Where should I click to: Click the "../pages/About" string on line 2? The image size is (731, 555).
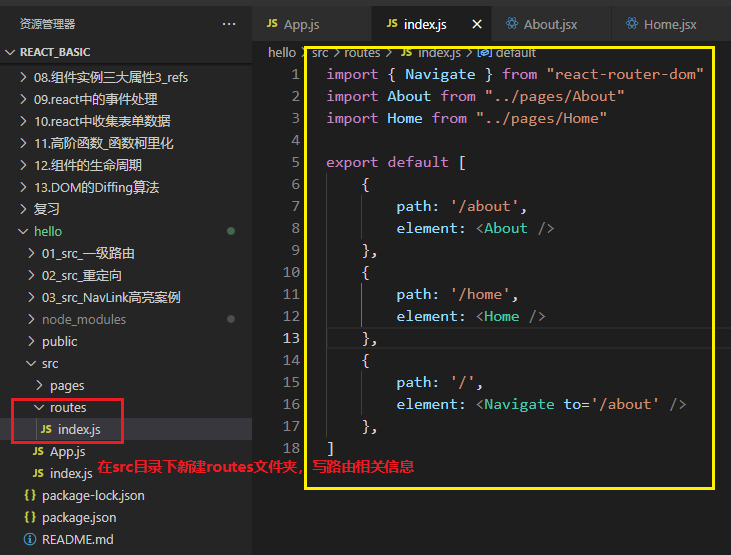click(x=554, y=97)
